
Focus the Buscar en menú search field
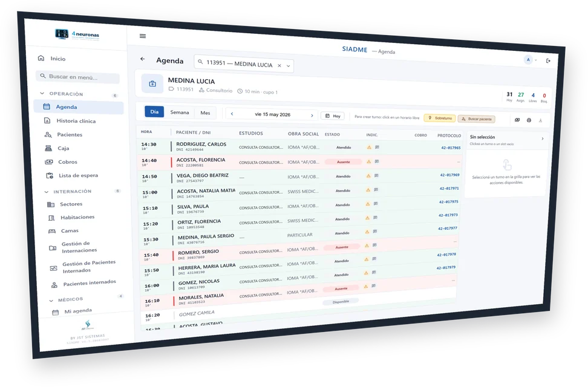coord(77,77)
